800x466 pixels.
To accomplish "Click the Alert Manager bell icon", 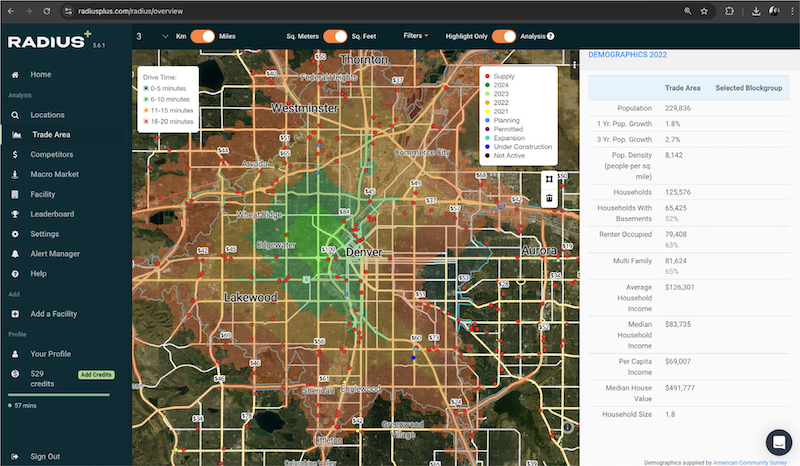I will pos(16,254).
